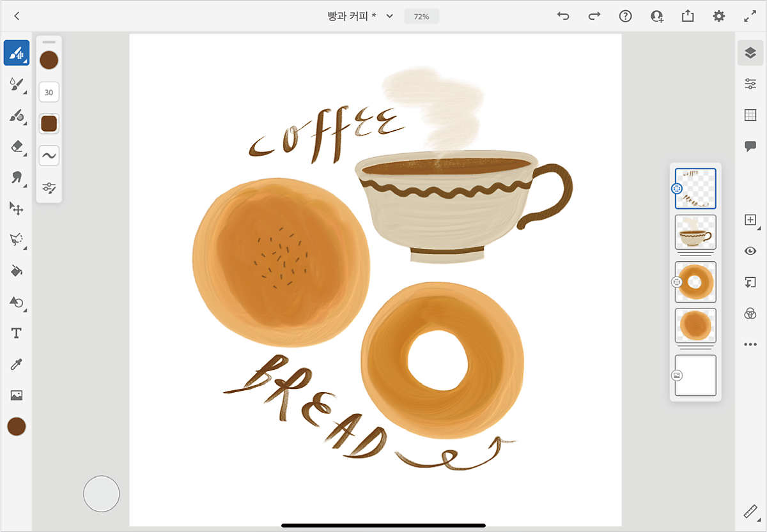This screenshot has width=767, height=532.
Task: Select the Eyedropper tool
Action: point(17,364)
